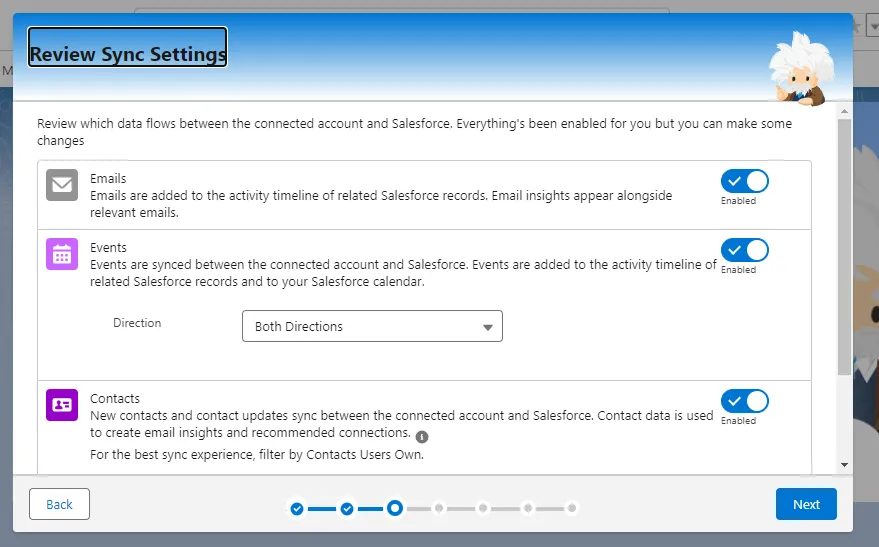Screen dimensions: 879x547
Task: Go to second completed progress step
Action: pos(346,509)
